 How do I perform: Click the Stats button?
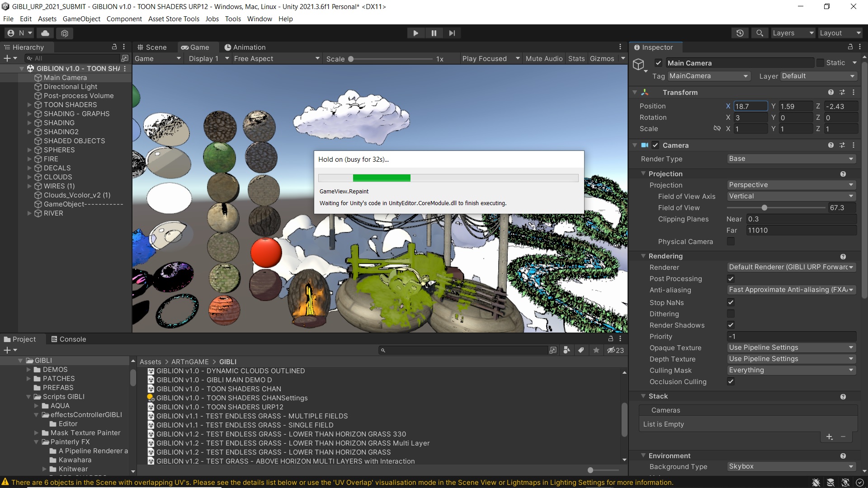(576, 59)
